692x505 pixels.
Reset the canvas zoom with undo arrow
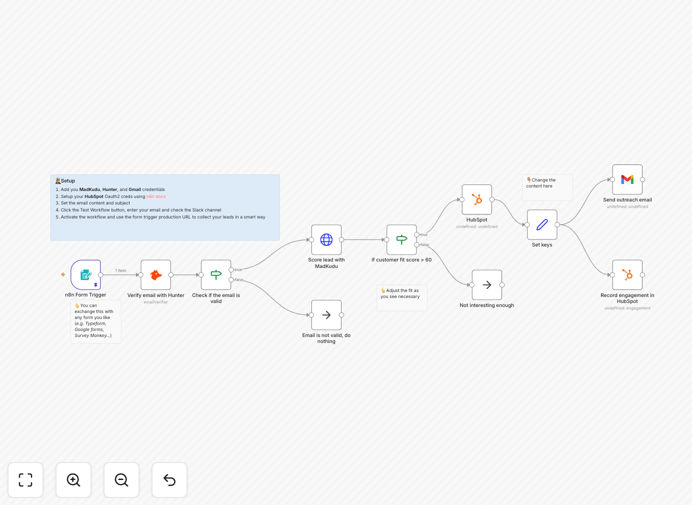(x=169, y=480)
